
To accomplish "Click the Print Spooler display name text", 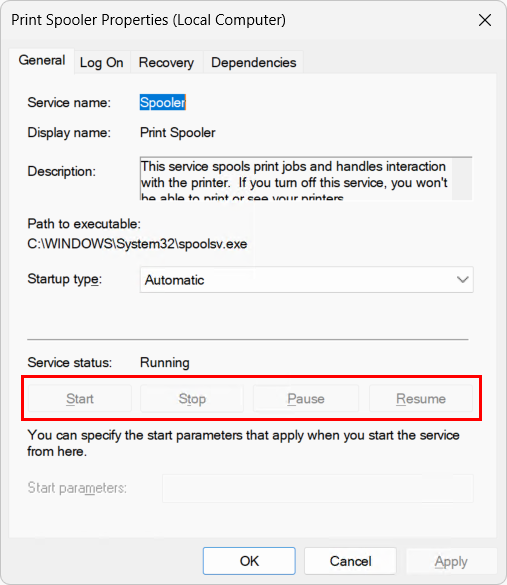I will 178,133.
